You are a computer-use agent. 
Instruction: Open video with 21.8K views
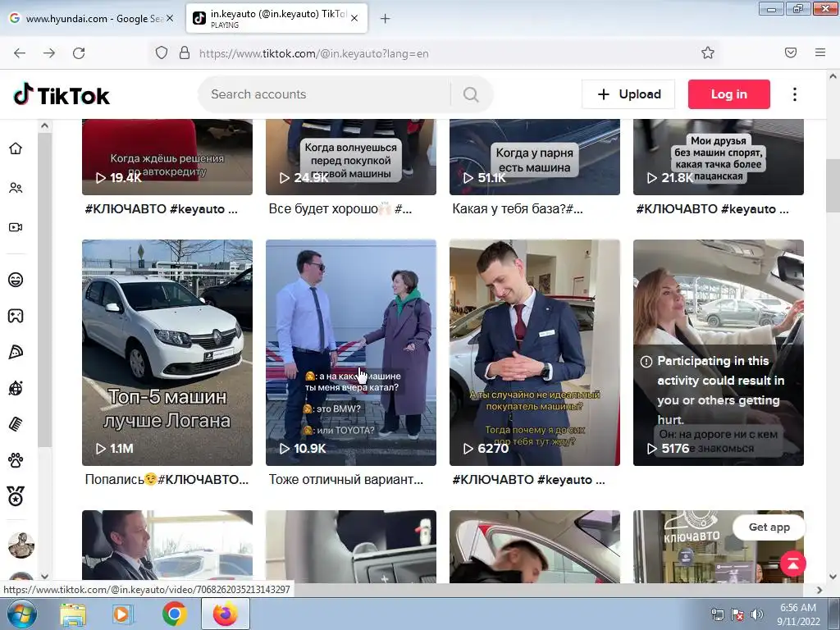coord(719,157)
